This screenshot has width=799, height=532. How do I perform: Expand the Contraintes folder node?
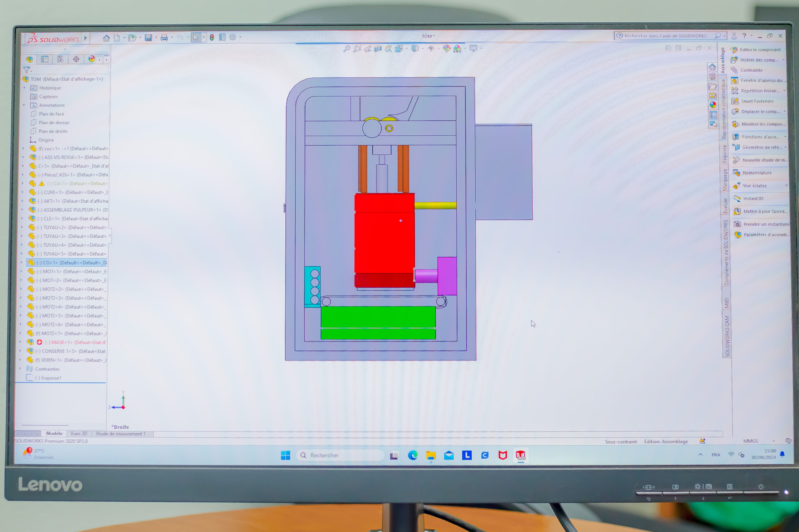20,369
